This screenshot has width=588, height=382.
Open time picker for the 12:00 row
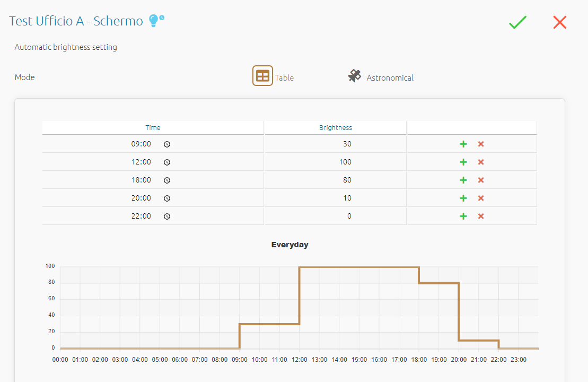point(167,162)
